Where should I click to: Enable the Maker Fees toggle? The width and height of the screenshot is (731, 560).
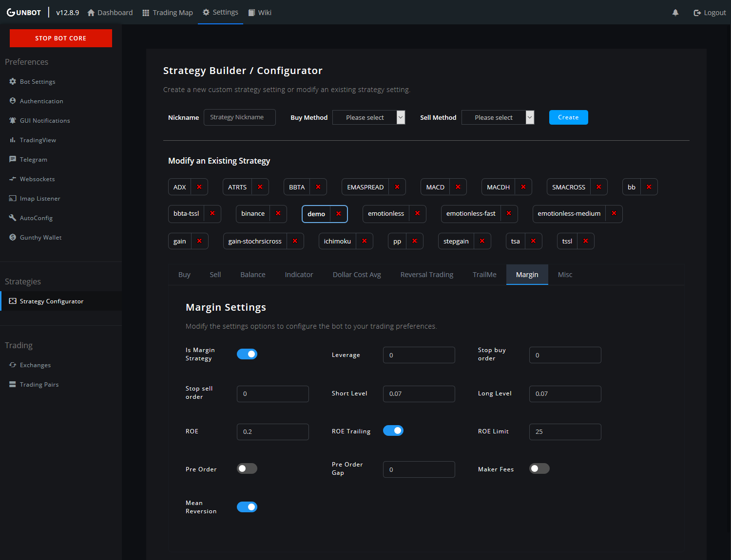click(539, 468)
